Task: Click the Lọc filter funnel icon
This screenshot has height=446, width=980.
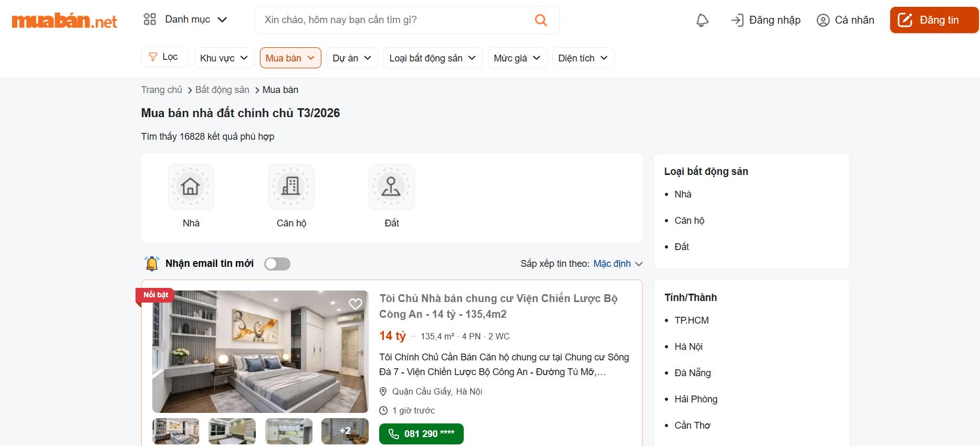Action: 153,57
